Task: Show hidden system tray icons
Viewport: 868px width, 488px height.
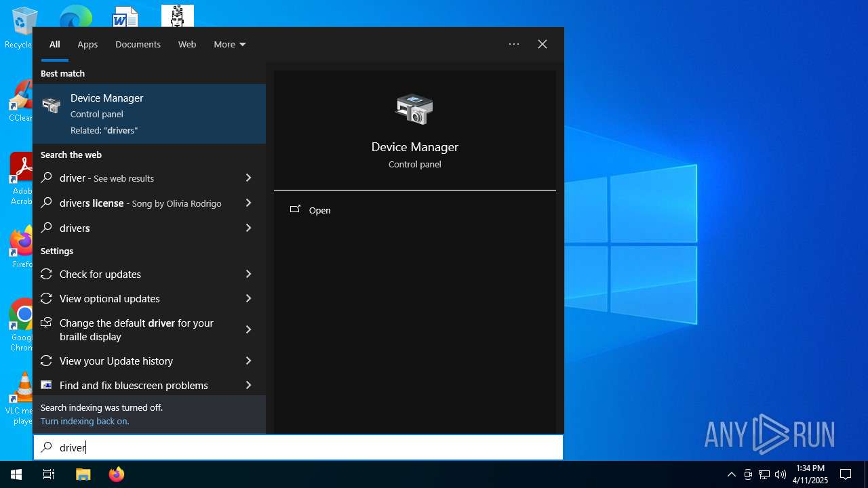Action: (731, 474)
